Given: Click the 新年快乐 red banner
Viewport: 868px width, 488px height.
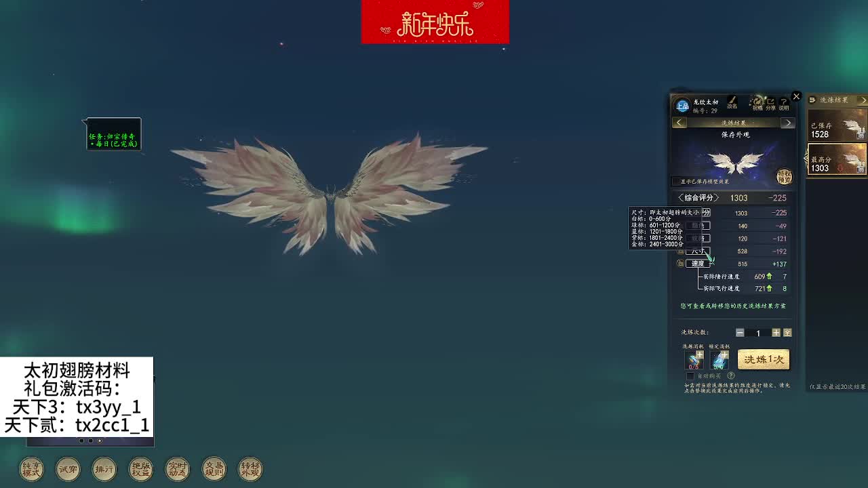Looking at the screenshot, I should click(435, 22).
